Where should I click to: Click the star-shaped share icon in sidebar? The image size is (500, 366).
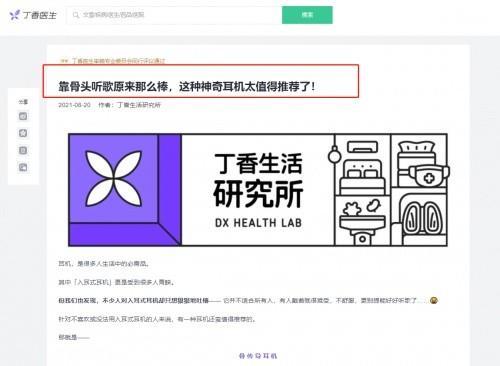[23, 133]
